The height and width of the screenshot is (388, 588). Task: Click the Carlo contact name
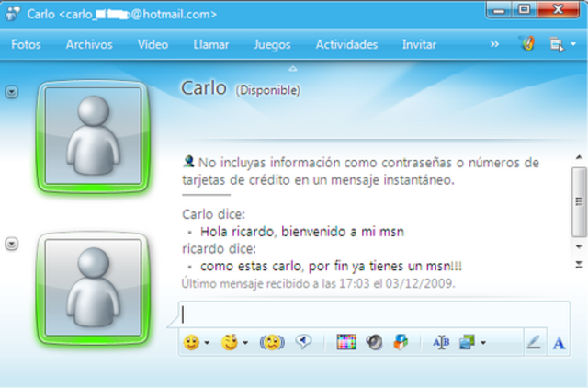(204, 88)
